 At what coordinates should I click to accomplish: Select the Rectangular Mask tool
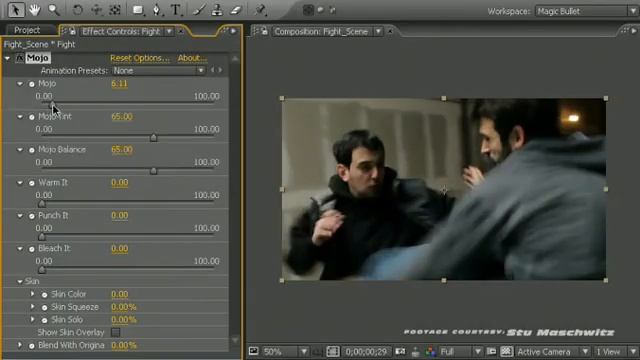click(138, 10)
